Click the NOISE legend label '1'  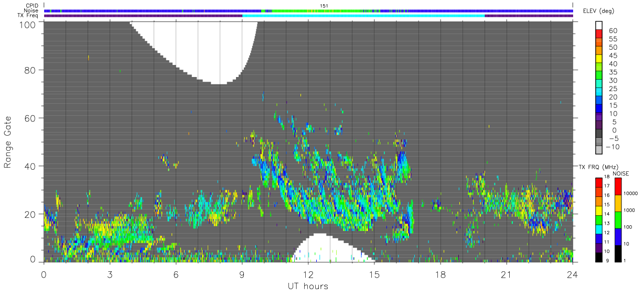click(625, 260)
